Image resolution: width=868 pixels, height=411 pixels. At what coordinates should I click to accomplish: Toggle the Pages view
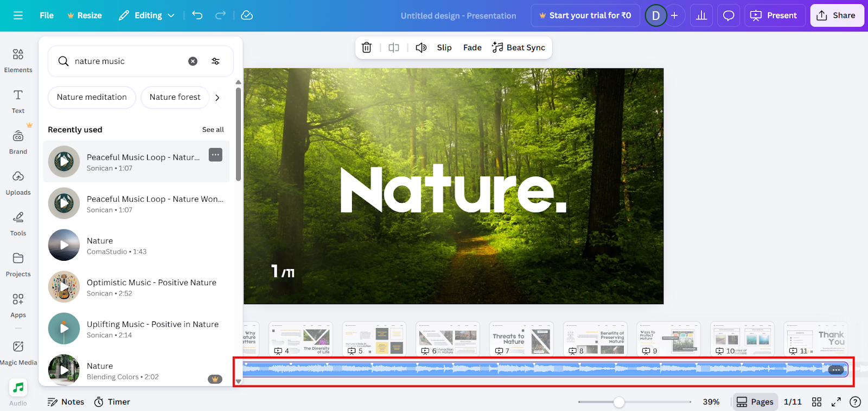755,402
